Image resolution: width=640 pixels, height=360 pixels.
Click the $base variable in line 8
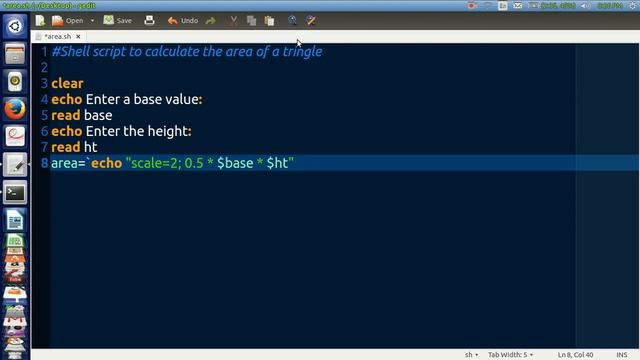click(x=235, y=163)
